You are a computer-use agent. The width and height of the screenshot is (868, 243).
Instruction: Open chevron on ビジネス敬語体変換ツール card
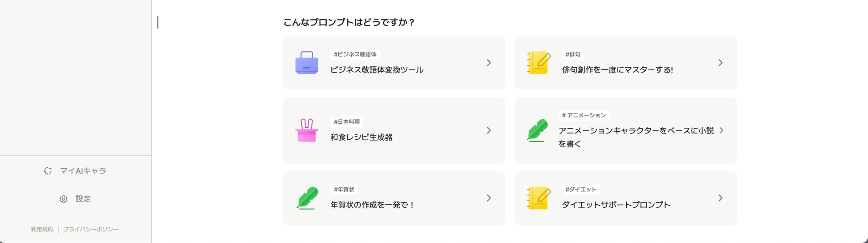[489, 63]
